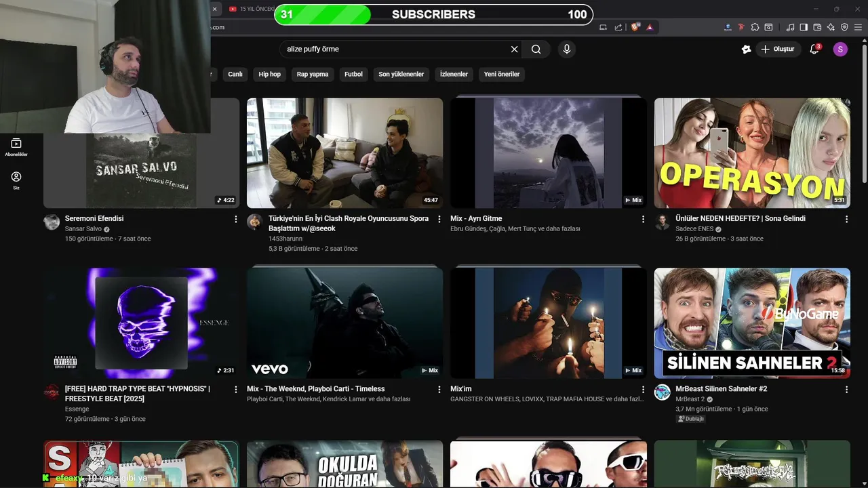Open the Sansar Salvo channel link
Viewport: 868px width, 488px height.
tap(83, 229)
